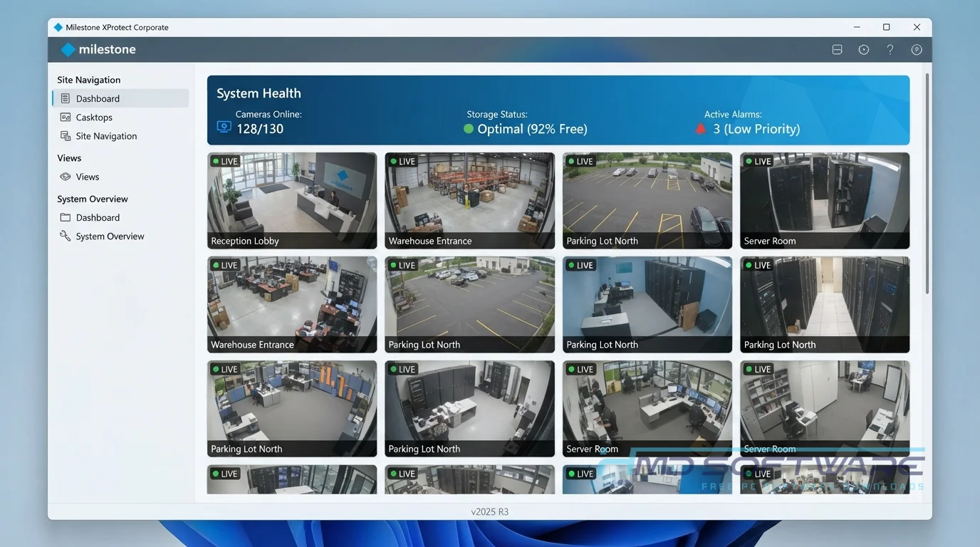Click the System Health heading
The image size is (980, 547).
pos(259,93)
